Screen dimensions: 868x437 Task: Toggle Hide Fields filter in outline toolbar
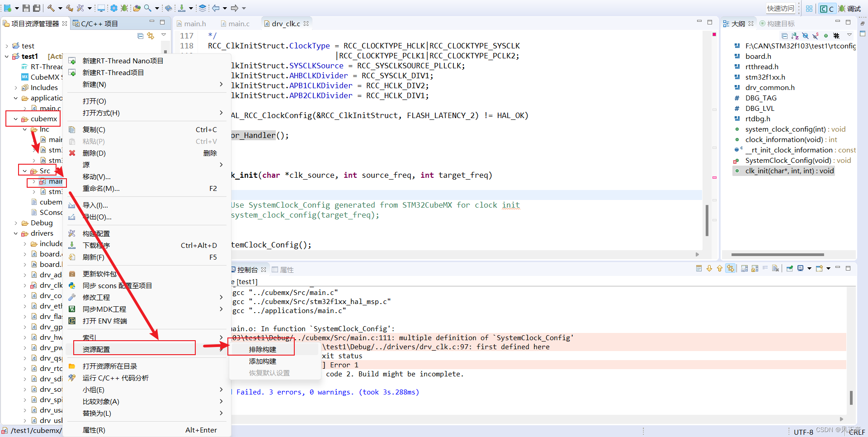(x=805, y=36)
